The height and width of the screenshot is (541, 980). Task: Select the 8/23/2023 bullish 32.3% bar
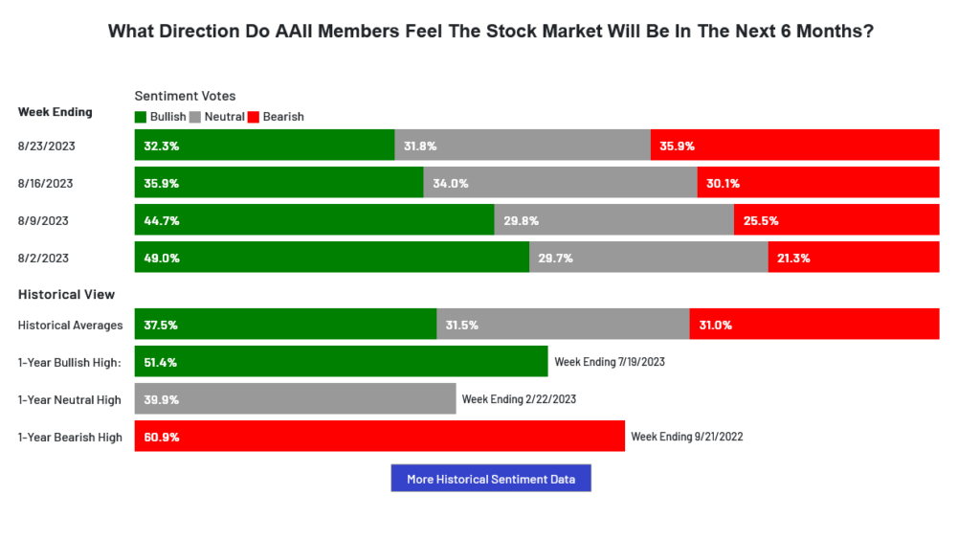tap(264, 146)
